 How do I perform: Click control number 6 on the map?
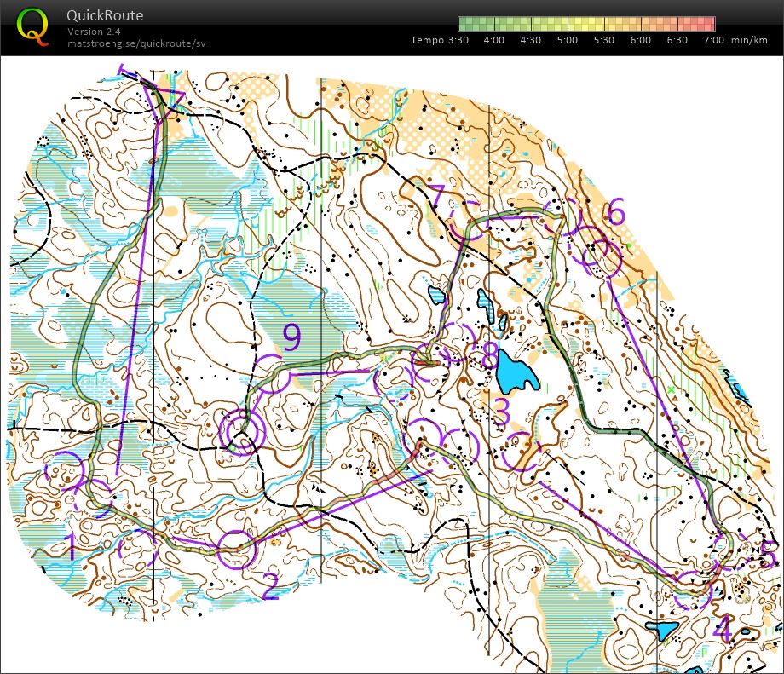(615, 211)
